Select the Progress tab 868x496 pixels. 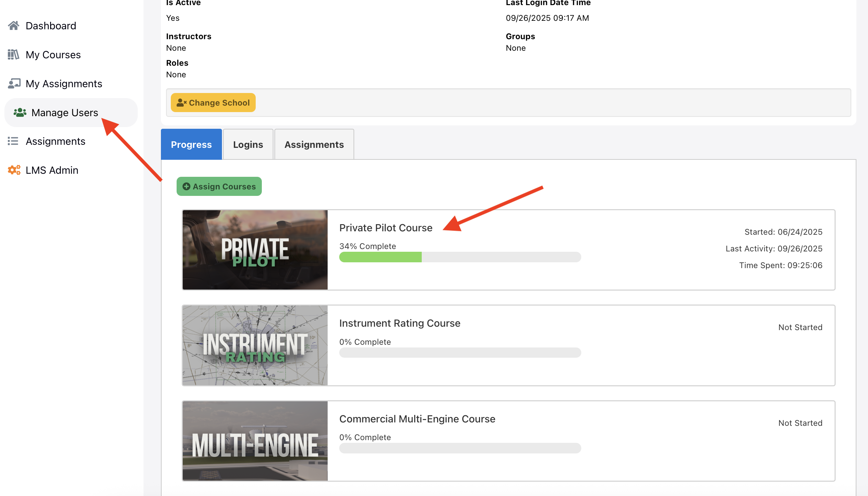191,144
